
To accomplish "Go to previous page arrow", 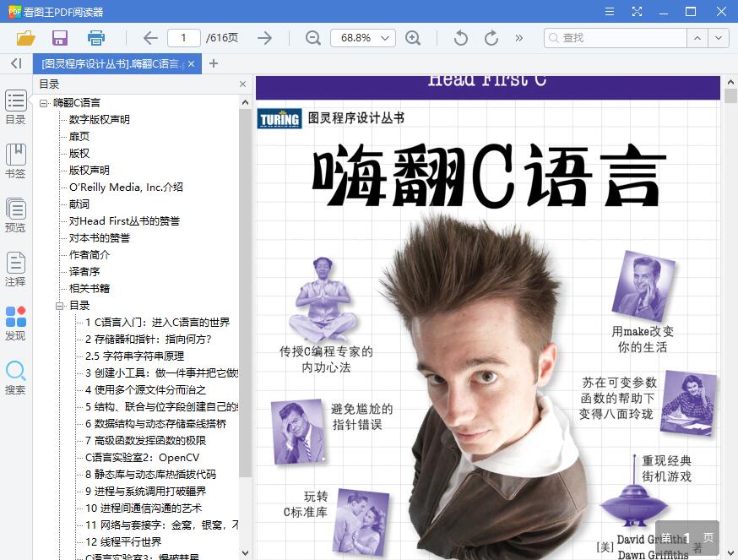I will (x=150, y=38).
